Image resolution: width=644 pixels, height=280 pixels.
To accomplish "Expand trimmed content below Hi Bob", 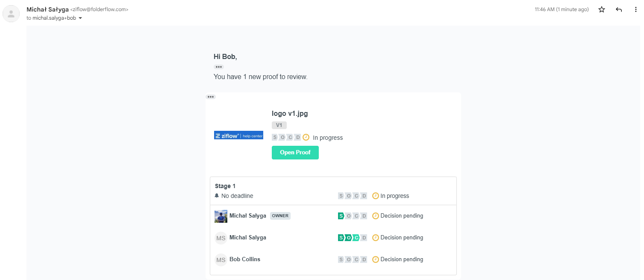I will tap(219, 67).
